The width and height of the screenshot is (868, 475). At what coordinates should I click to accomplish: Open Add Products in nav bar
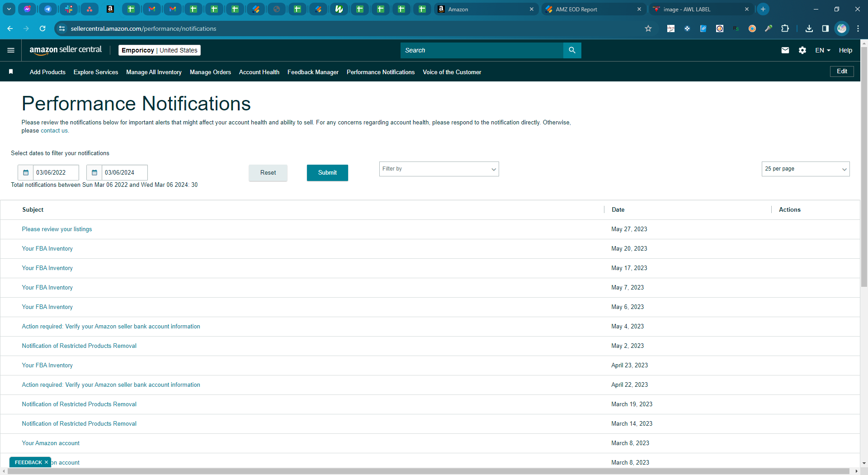click(x=47, y=72)
